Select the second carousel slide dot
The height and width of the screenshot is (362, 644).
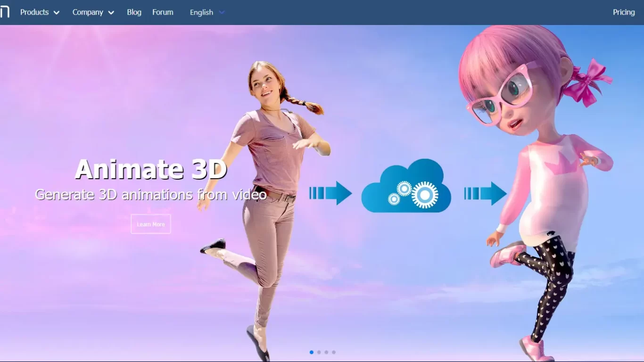click(x=319, y=352)
